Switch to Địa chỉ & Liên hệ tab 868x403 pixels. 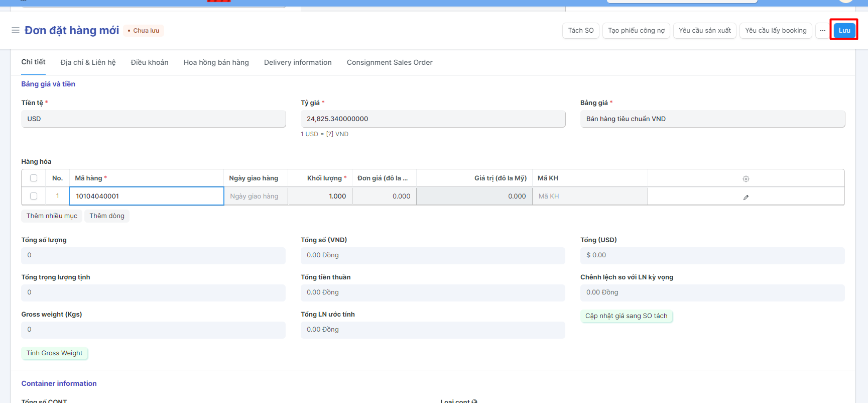point(88,62)
